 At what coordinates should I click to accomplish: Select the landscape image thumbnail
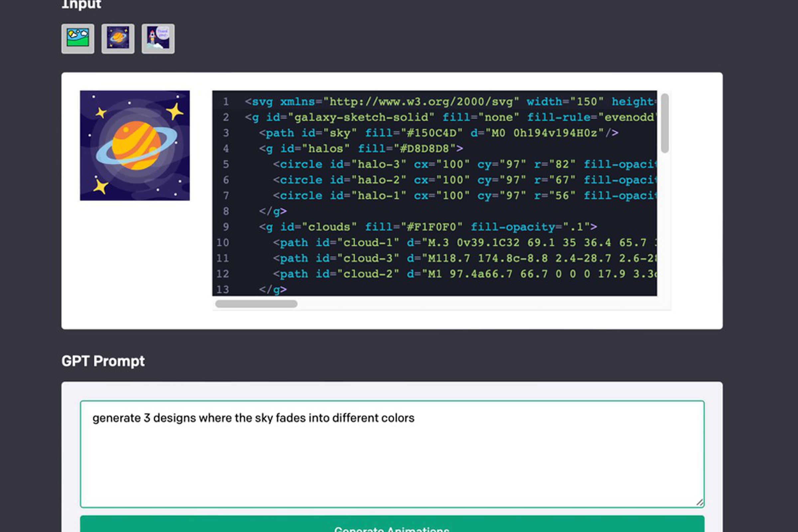pos(78,38)
